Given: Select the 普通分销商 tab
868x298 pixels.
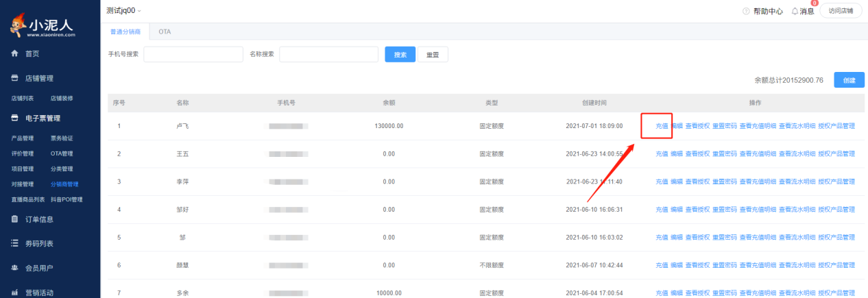Looking at the screenshot, I should pyautogui.click(x=125, y=32).
